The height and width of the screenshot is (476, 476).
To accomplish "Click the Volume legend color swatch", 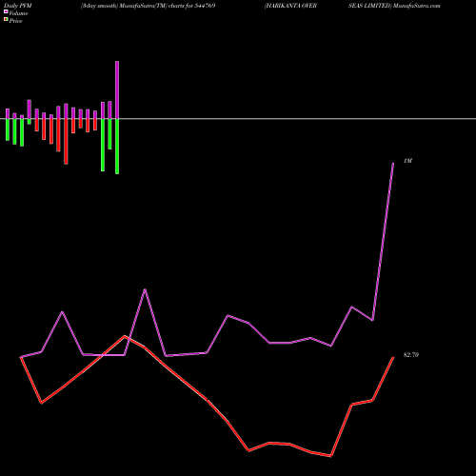I will click(6, 12).
